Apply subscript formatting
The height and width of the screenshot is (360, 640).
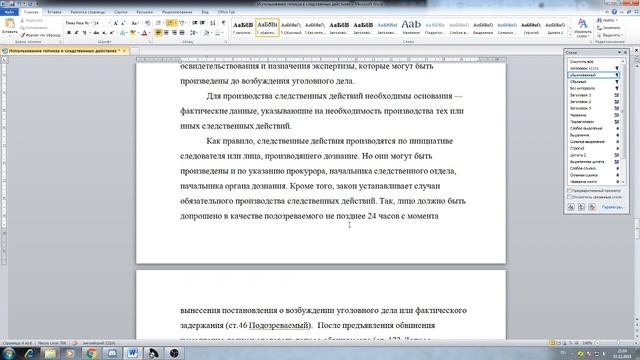[x=104, y=33]
